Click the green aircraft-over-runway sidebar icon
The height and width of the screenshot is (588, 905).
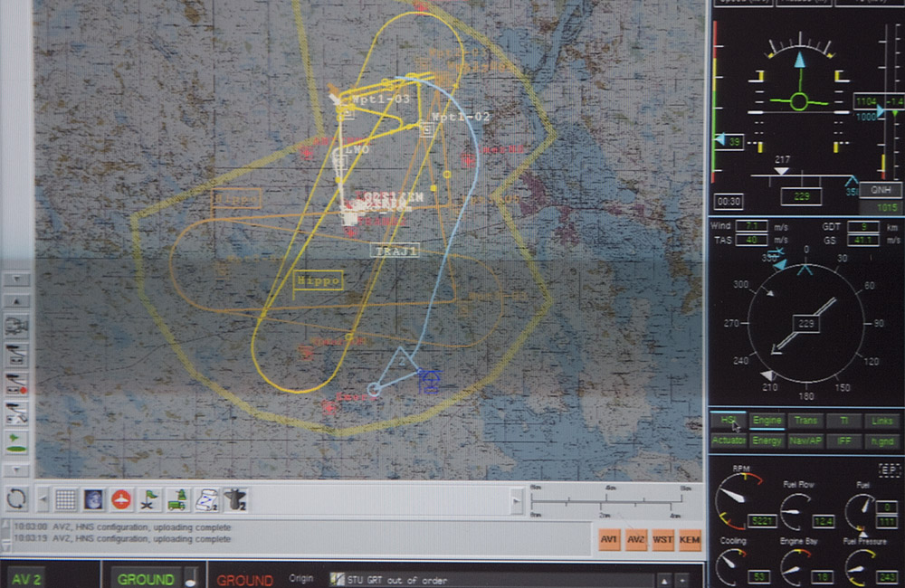pos(17,442)
